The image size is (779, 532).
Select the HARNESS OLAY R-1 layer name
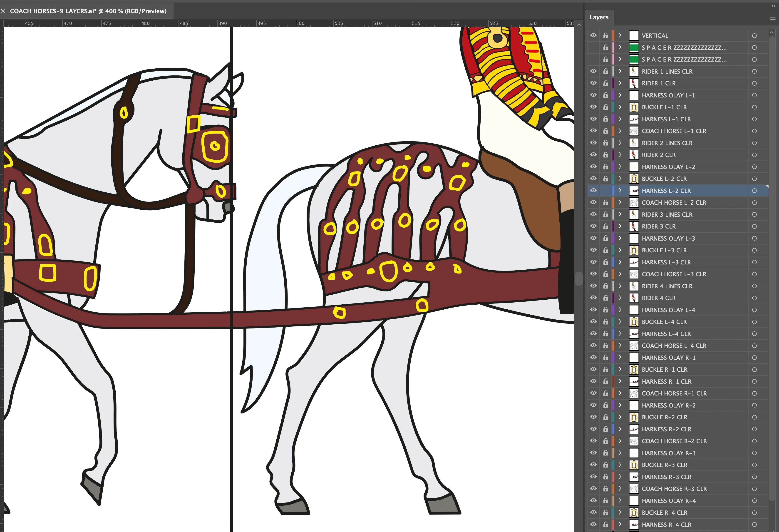click(668, 358)
